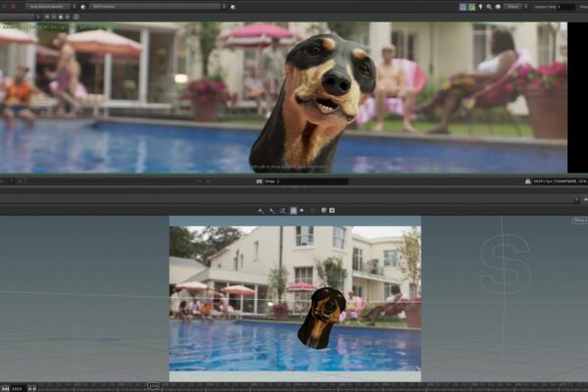Image resolution: width=588 pixels, height=392 pixels.
Task: Select the first transform tool in viewport toolbar
Action: (261, 211)
